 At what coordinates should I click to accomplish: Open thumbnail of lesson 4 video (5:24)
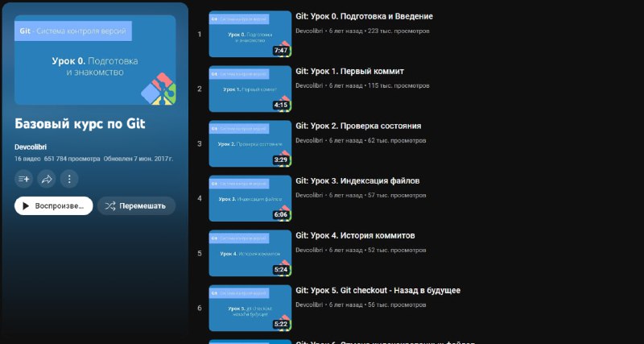coord(250,253)
